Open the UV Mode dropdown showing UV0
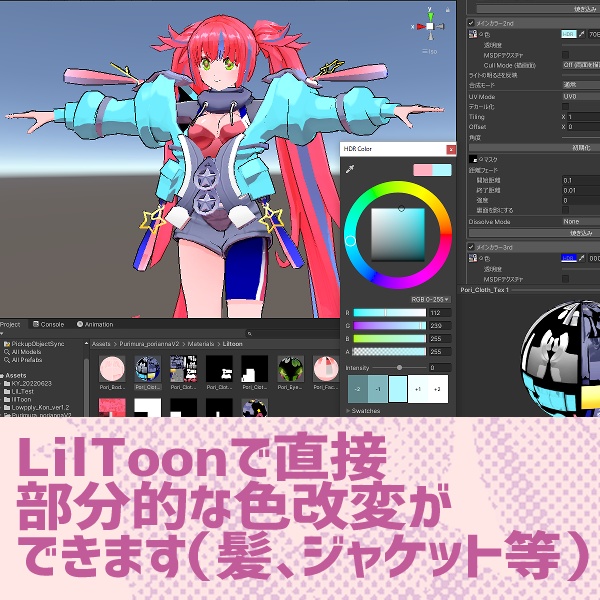 tap(581, 96)
